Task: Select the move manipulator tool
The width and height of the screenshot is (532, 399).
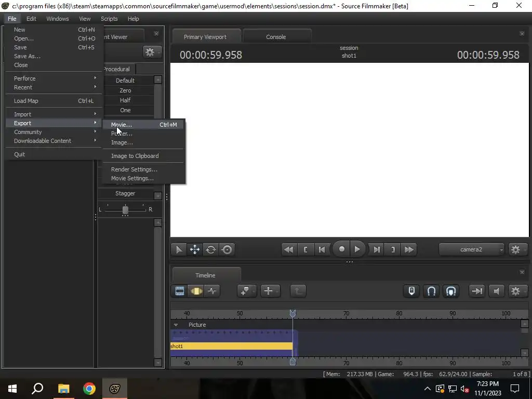Action: pos(195,250)
